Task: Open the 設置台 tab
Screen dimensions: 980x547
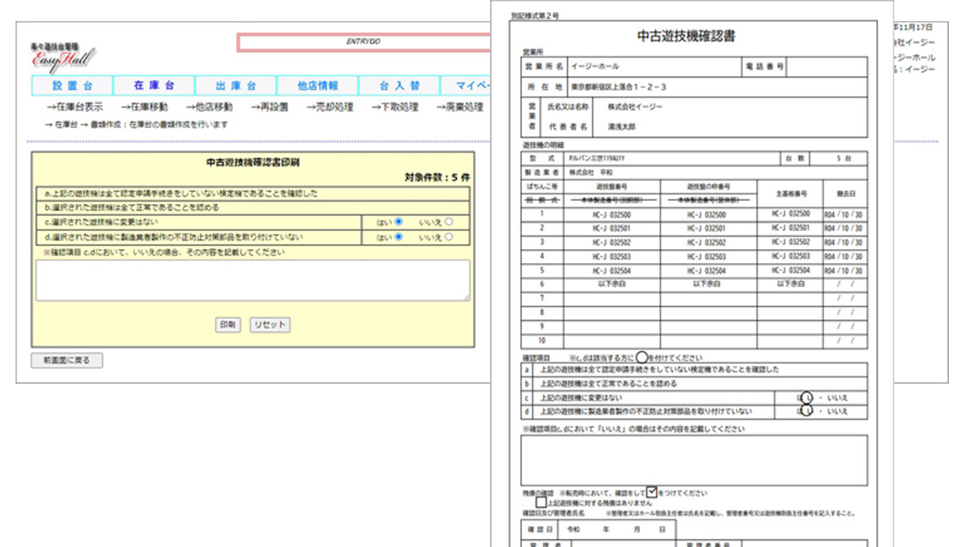Action: pyautogui.click(x=72, y=86)
